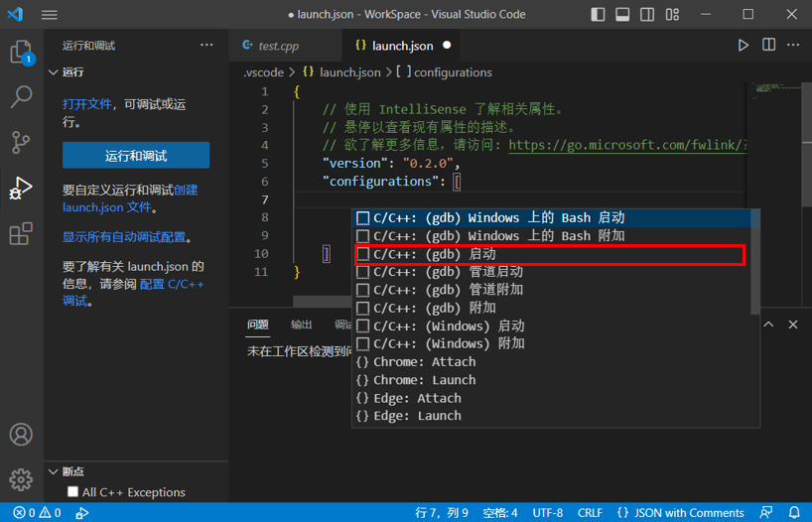Close the bottom panel with X

point(793,325)
